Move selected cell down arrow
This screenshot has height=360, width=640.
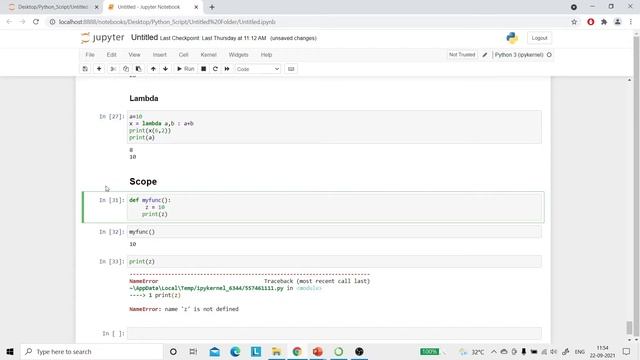(165, 69)
